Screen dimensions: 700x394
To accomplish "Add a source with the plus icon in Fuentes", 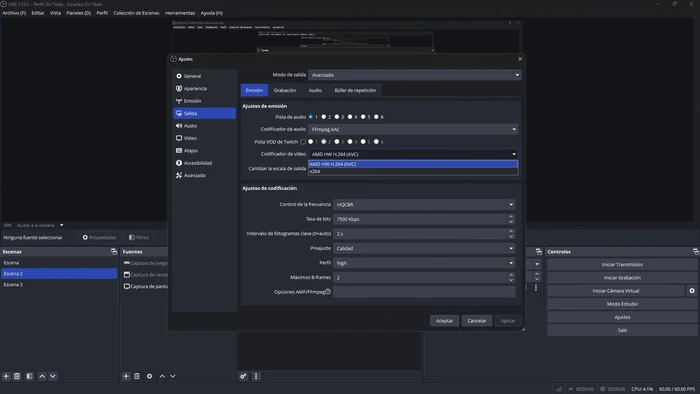I will click(126, 376).
